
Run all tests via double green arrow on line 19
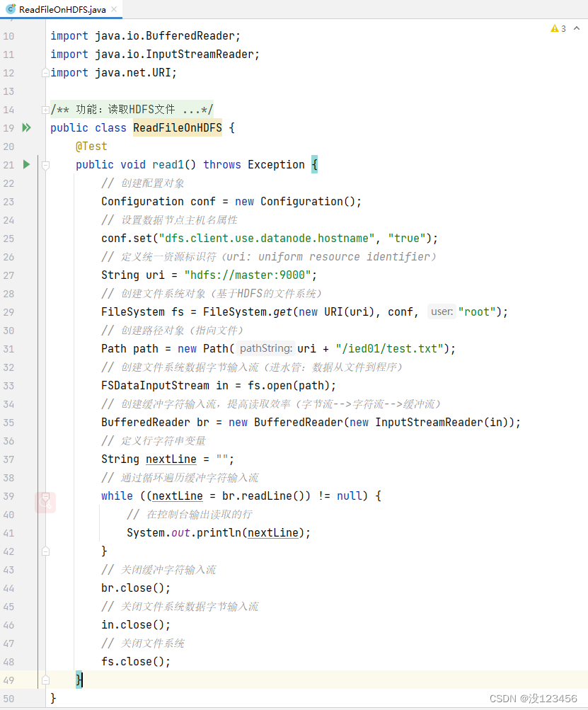[x=26, y=127]
